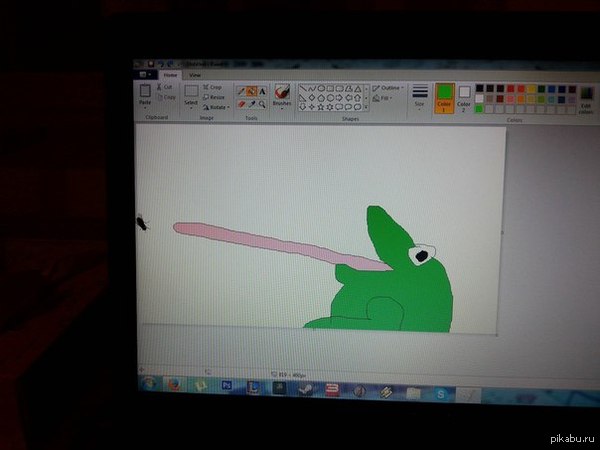Pick the Cloud callout shape
This screenshot has height=450, width=600.
(357, 107)
